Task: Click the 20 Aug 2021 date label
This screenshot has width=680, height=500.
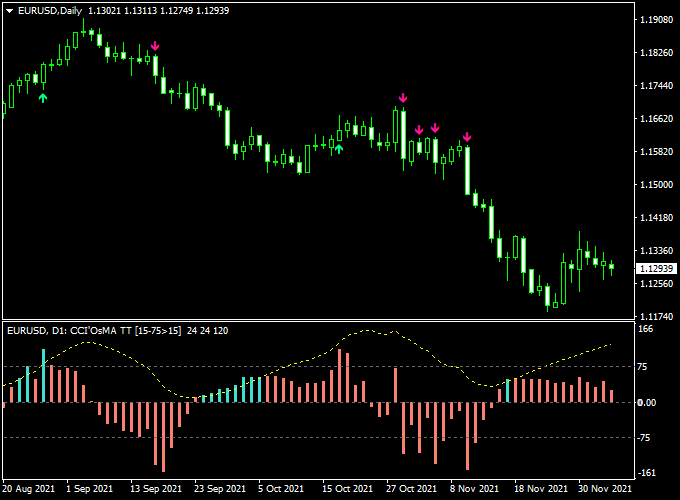Action: (x=28, y=489)
